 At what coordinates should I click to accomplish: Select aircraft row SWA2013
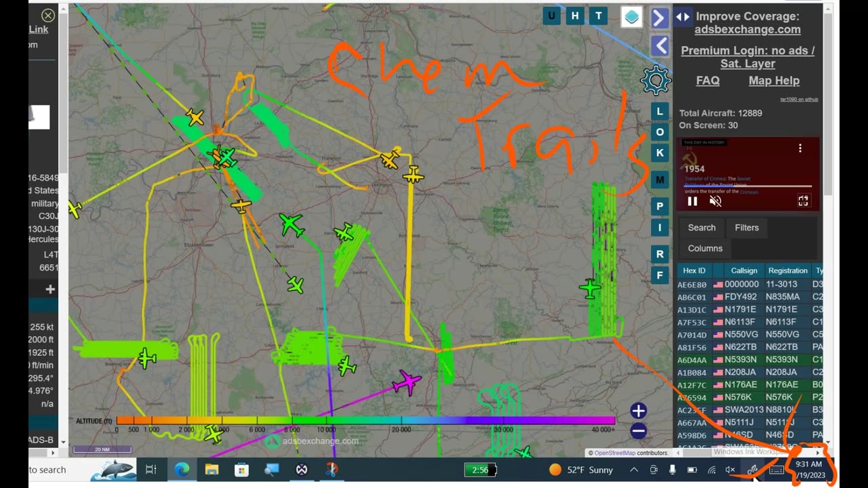pyautogui.click(x=749, y=410)
